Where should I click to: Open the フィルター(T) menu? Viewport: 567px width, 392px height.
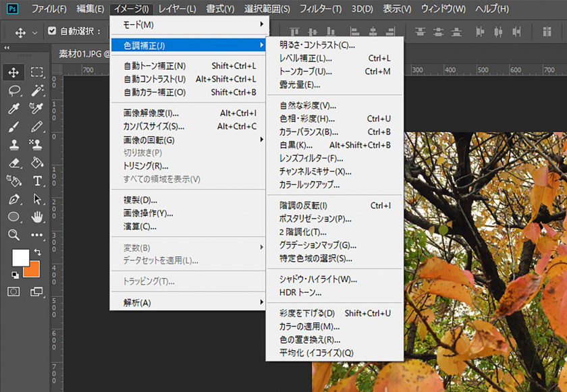point(320,9)
